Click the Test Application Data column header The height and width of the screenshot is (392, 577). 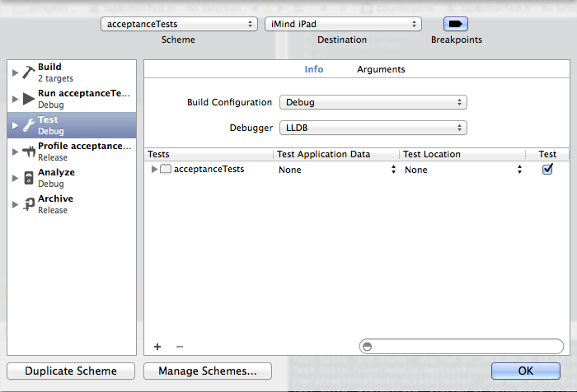(x=336, y=154)
